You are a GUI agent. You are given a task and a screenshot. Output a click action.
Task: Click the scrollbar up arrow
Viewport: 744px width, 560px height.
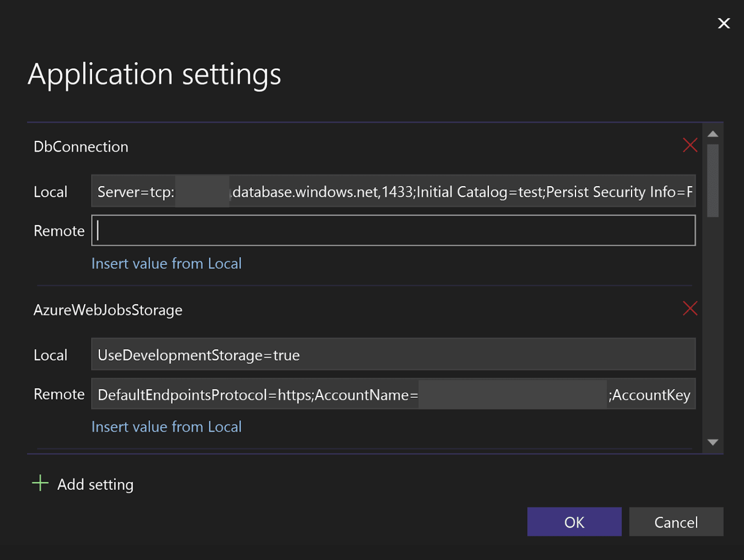pos(714,133)
